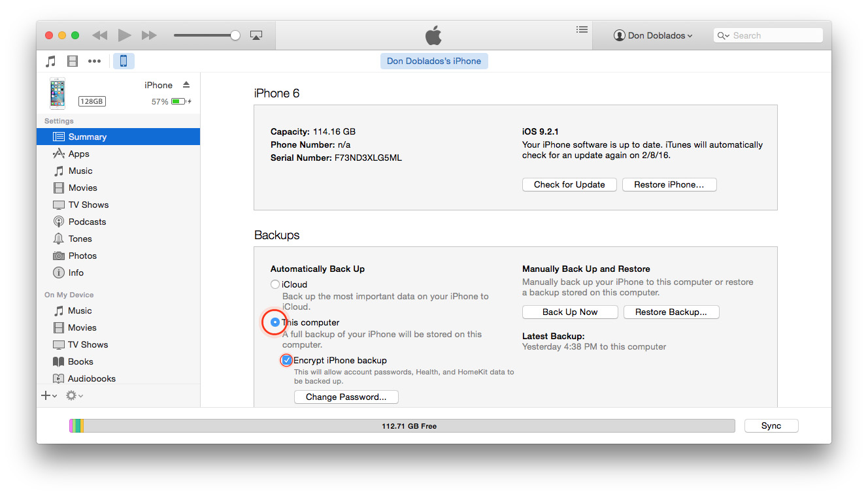Click the serial number F73ND3XLG5ML
The height and width of the screenshot is (496, 868).
(x=367, y=157)
